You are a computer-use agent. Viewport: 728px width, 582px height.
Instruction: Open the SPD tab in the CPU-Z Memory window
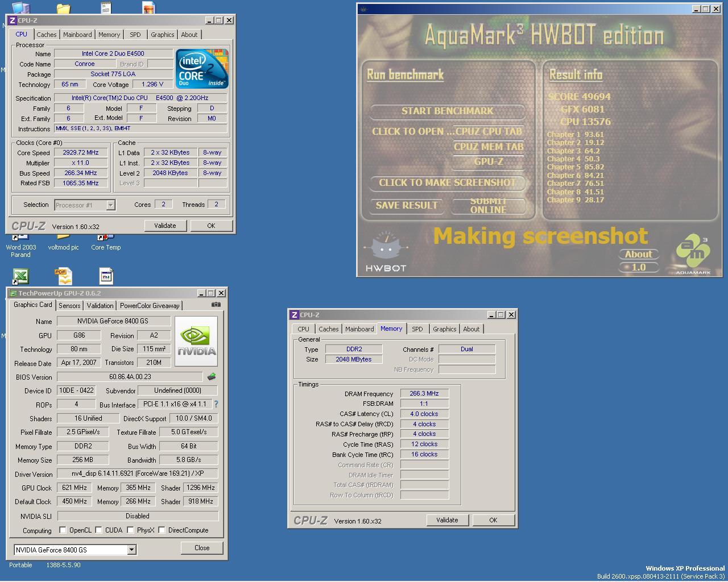click(x=417, y=329)
